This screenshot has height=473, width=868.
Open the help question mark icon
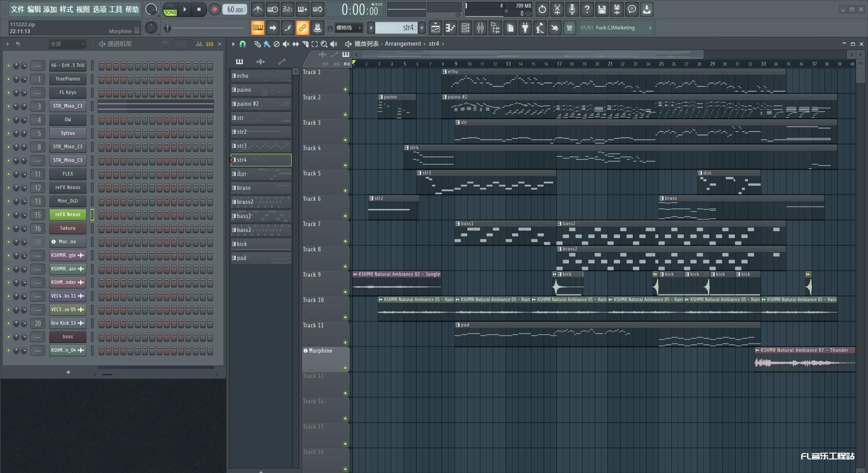click(x=587, y=9)
